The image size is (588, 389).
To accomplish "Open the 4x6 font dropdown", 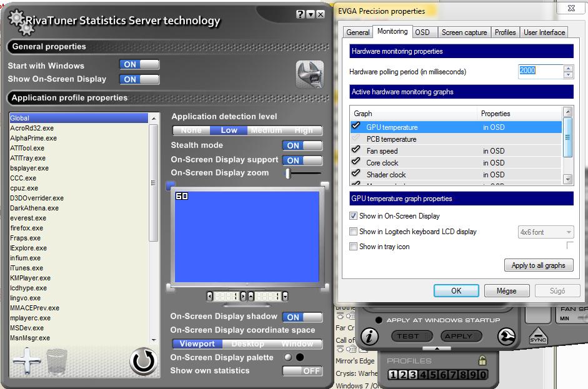I will click(546, 232).
